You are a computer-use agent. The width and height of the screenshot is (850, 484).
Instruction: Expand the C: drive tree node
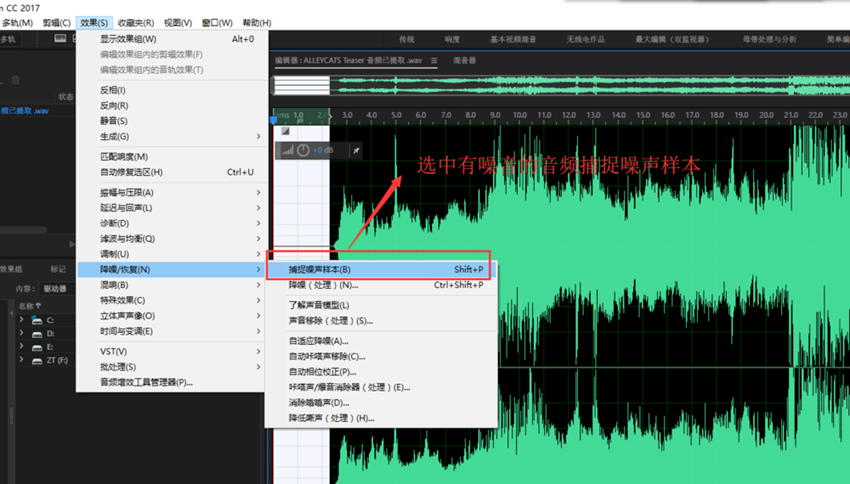point(22,319)
